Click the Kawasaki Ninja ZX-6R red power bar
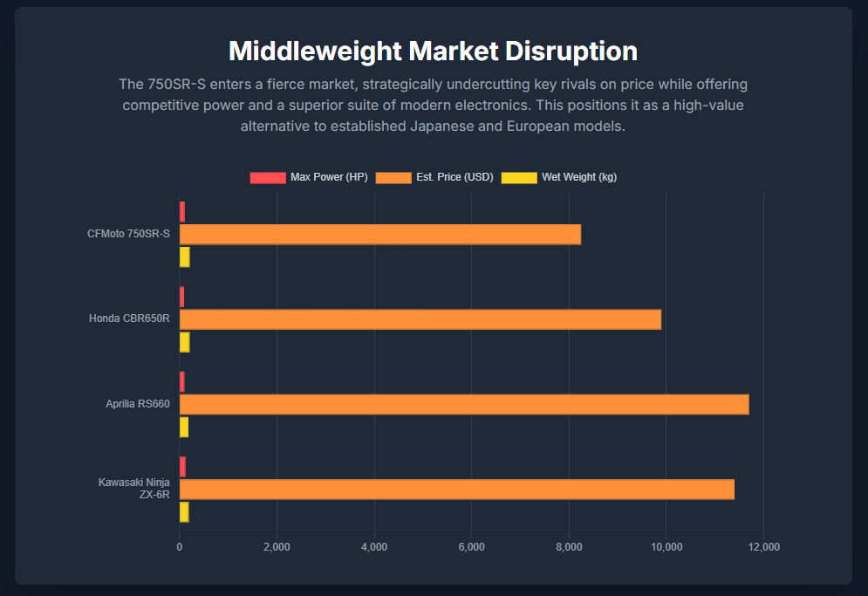This screenshot has width=868, height=596. pos(182,467)
